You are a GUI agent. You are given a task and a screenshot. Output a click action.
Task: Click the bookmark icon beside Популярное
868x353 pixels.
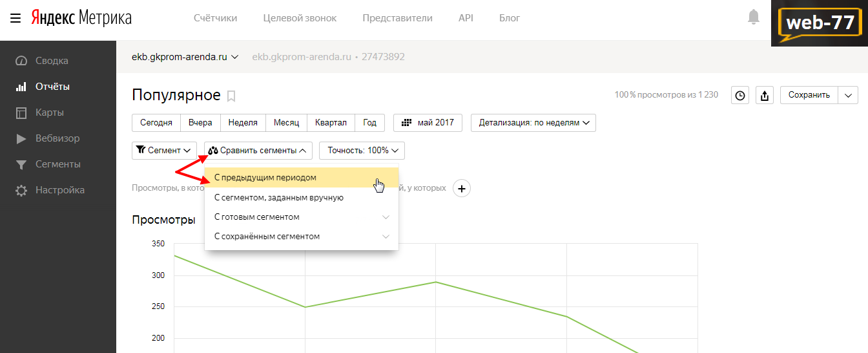click(x=231, y=96)
